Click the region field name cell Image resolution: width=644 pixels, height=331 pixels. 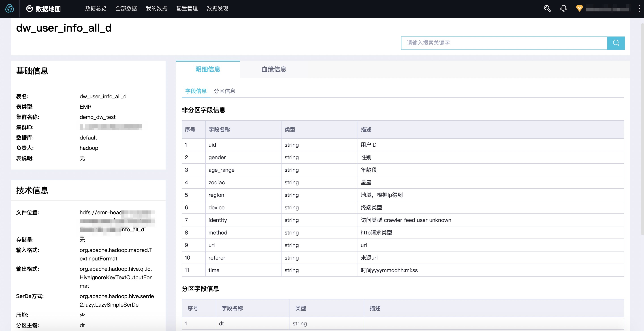click(x=243, y=195)
